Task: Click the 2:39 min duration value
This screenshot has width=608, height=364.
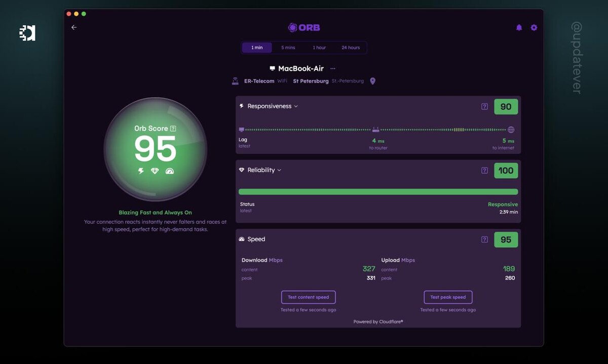Action: tap(509, 212)
